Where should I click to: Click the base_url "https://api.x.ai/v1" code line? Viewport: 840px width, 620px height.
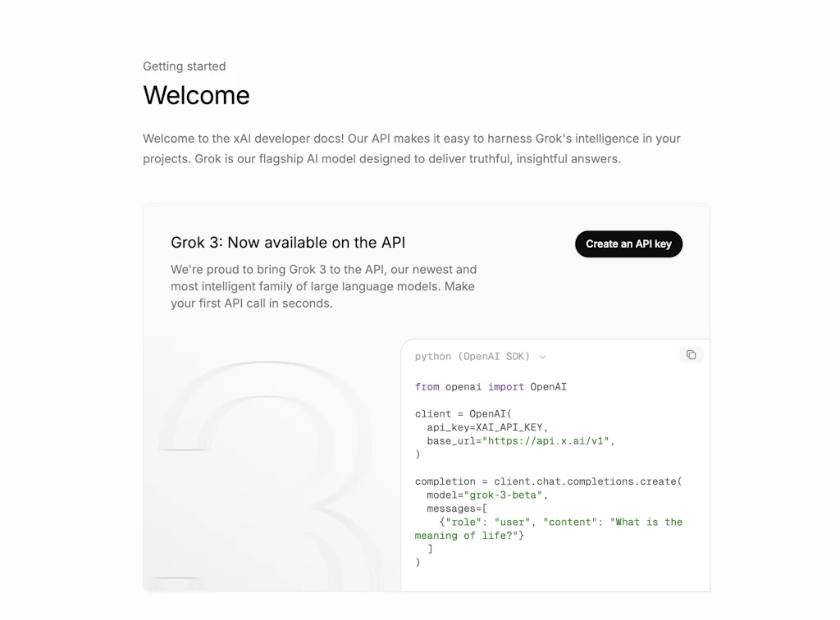point(521,440)
